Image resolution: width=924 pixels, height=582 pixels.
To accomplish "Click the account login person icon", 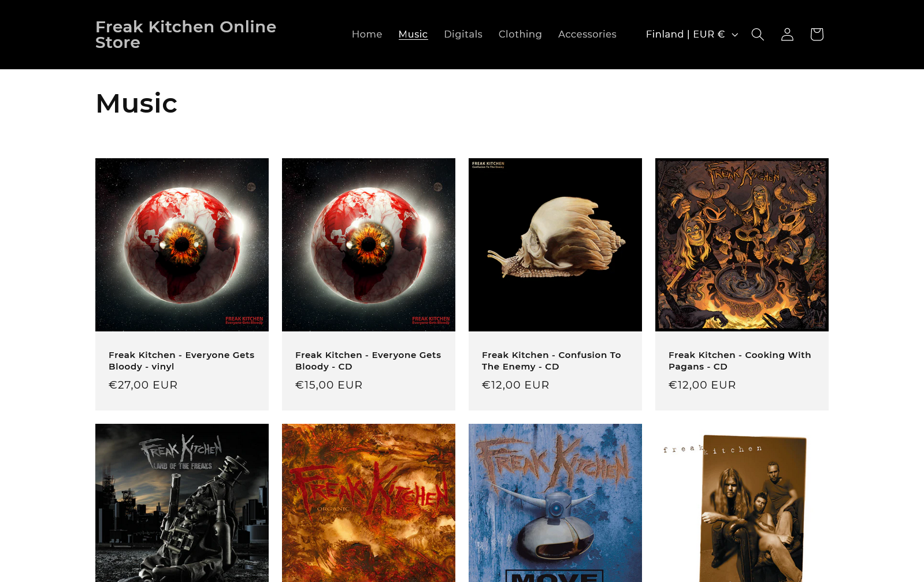I will coord(787,35).
